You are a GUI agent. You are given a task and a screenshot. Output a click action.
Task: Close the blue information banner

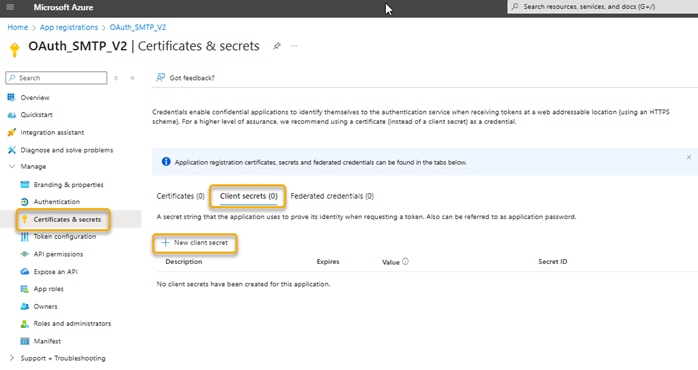[689, 157]
